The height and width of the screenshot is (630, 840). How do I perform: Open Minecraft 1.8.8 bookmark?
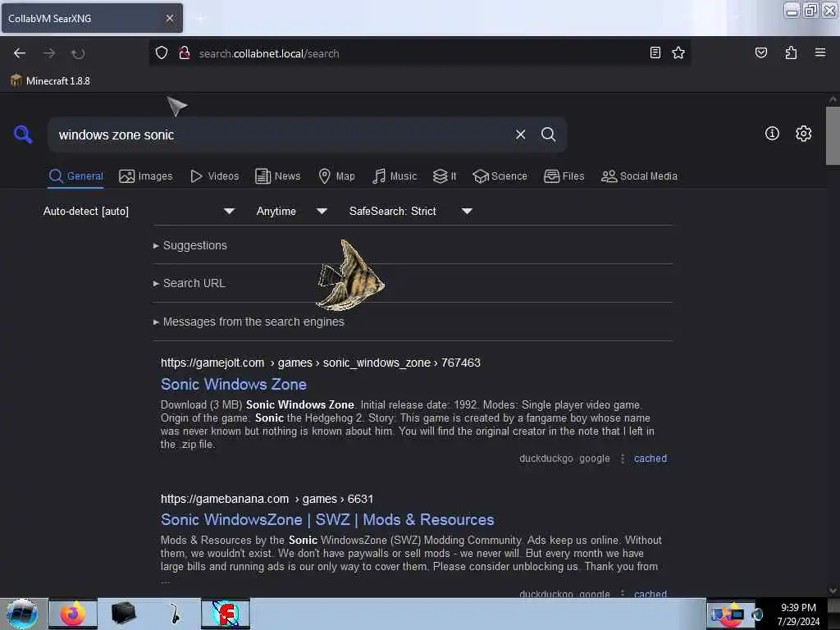coord(50,81)
